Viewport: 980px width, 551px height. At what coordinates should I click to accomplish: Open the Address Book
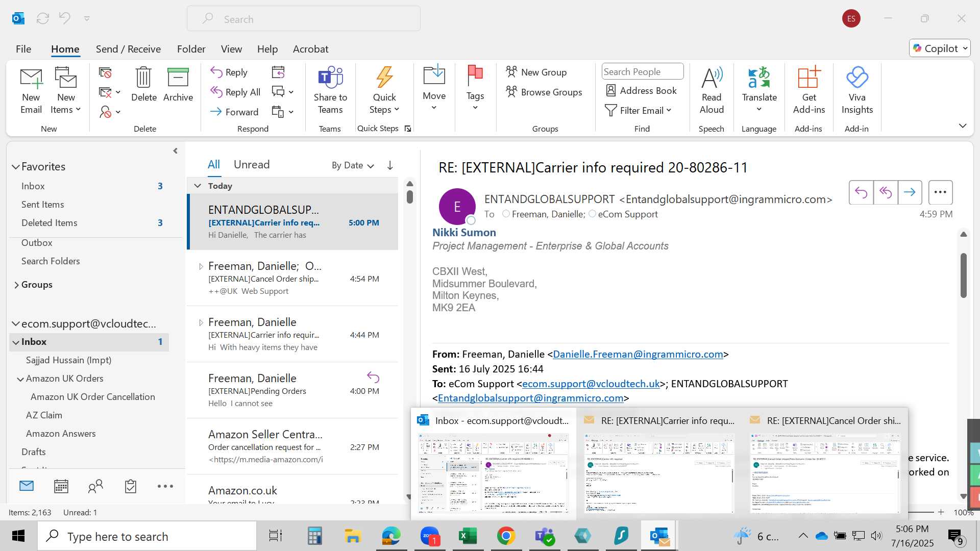(641, 91)
